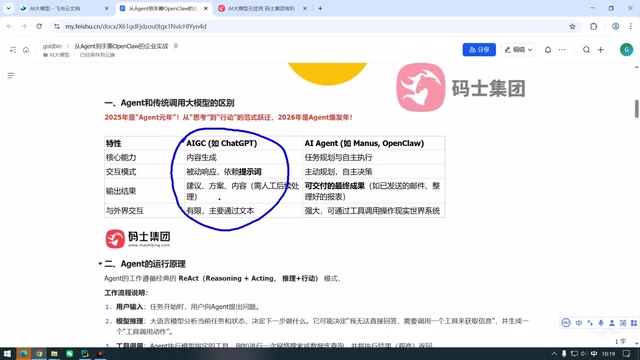The width and height of the screenshot is (640, 360).
Task: Click the browser back arrow
Action: [x=9, y=26]
